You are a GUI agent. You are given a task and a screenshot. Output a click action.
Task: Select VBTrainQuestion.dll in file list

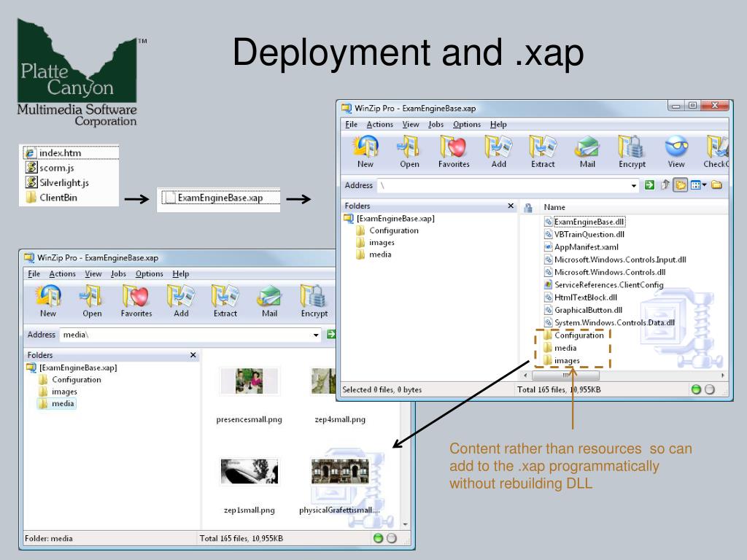point(584,234)
